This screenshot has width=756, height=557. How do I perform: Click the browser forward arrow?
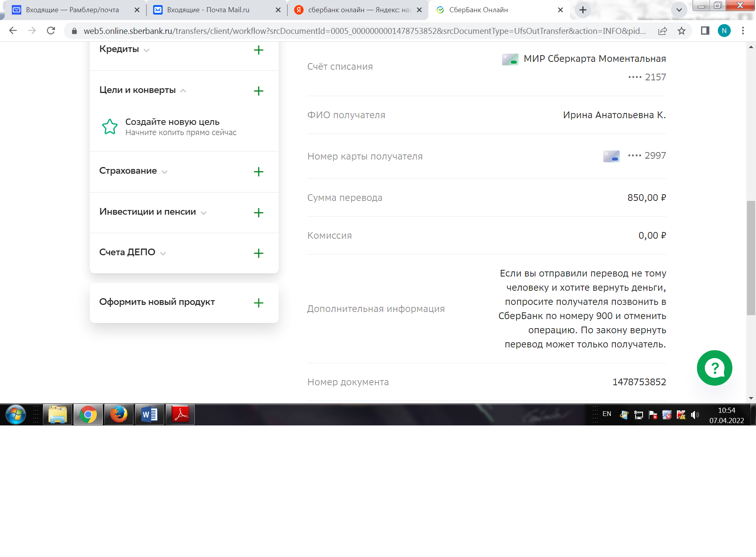point(32,31)
